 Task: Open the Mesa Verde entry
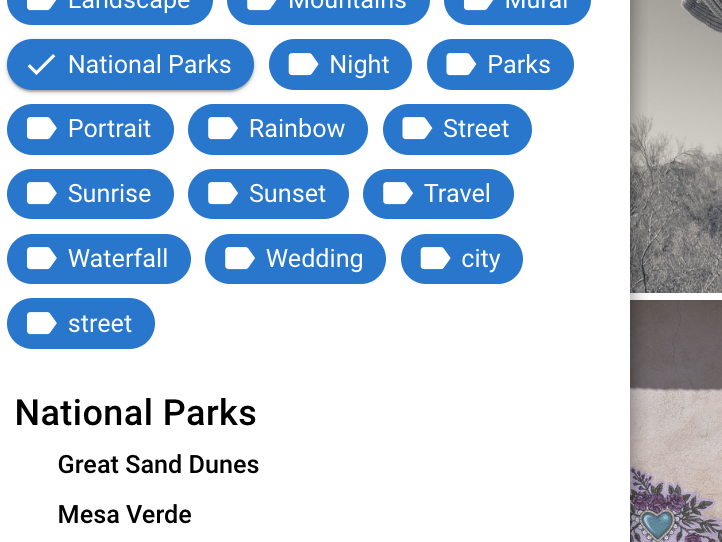tap(125, 515)
